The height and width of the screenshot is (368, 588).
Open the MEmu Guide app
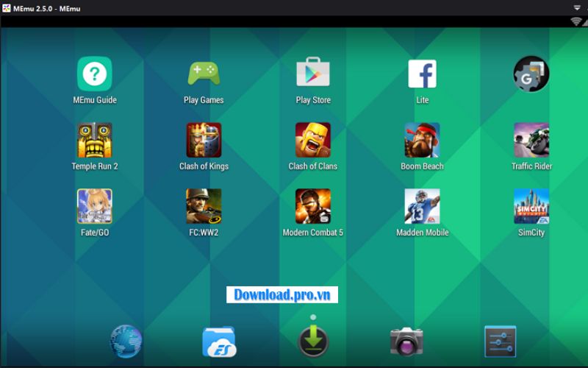click(95, 74)
